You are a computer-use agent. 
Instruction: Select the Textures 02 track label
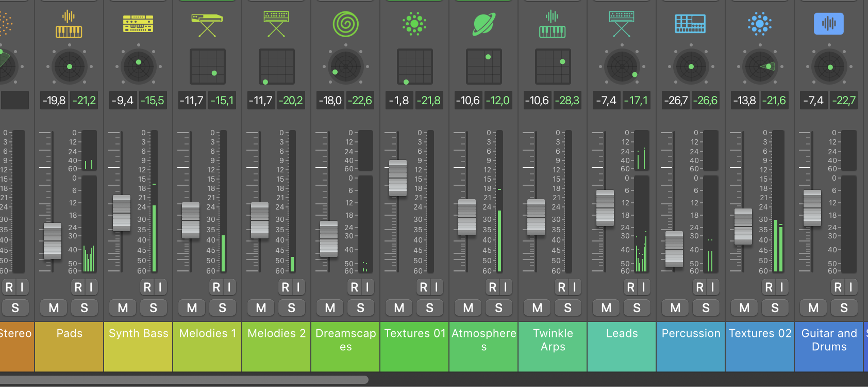pos(760,334)
